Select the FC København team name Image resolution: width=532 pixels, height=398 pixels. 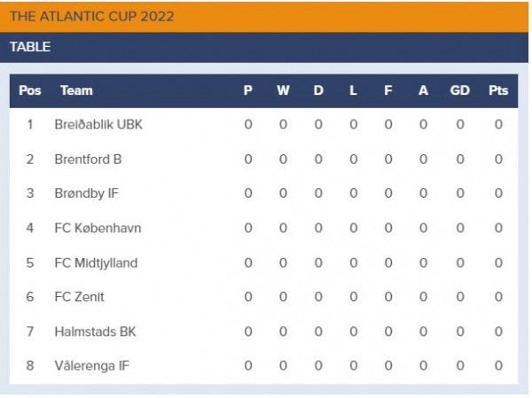[x=98, y=228]
